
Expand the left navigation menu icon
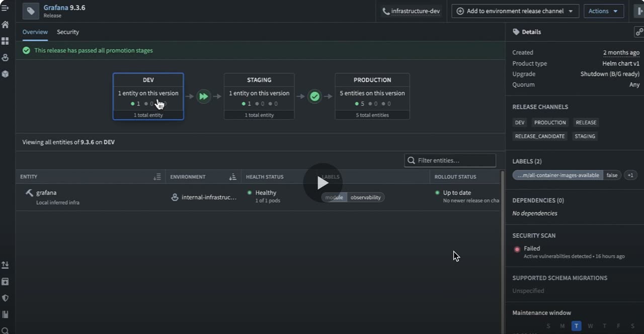click(x=5, y=8)
